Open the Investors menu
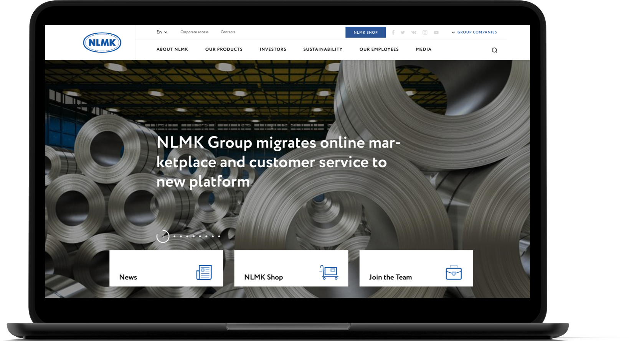Viewport: 644px width, 342px height. coord(273,49)
